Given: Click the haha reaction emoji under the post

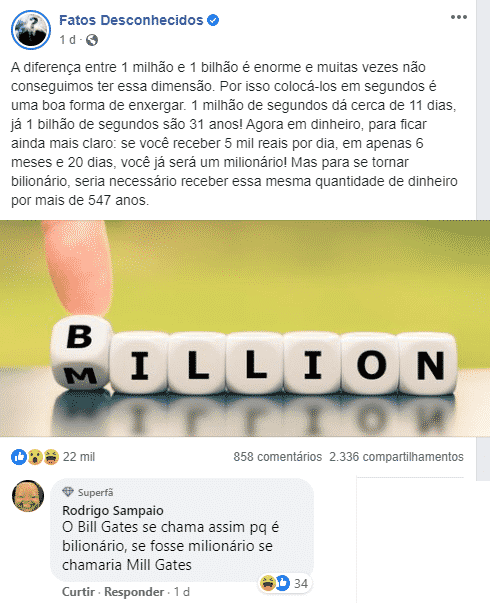Looking at the screenshot, I should tap(51, 457).
